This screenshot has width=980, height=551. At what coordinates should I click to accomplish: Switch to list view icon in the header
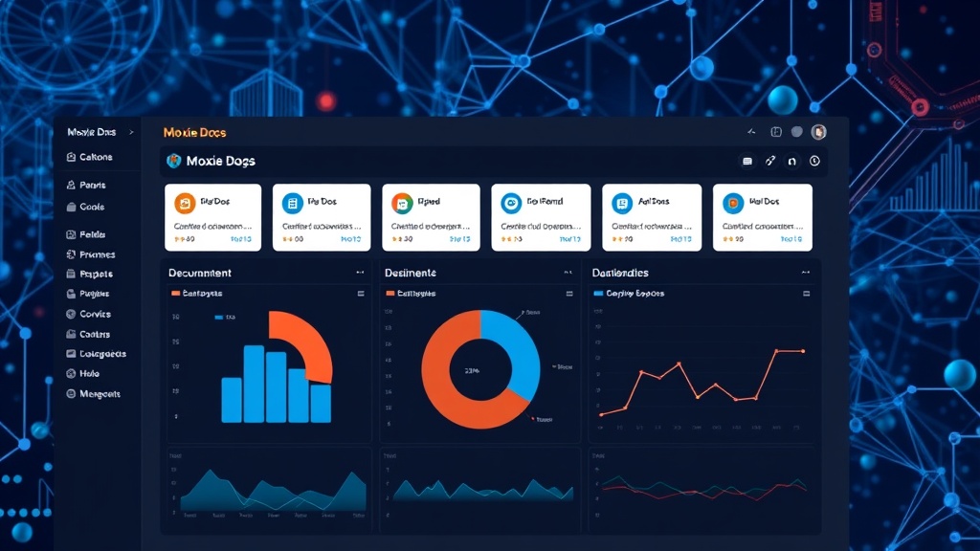(x=746, y=161)
